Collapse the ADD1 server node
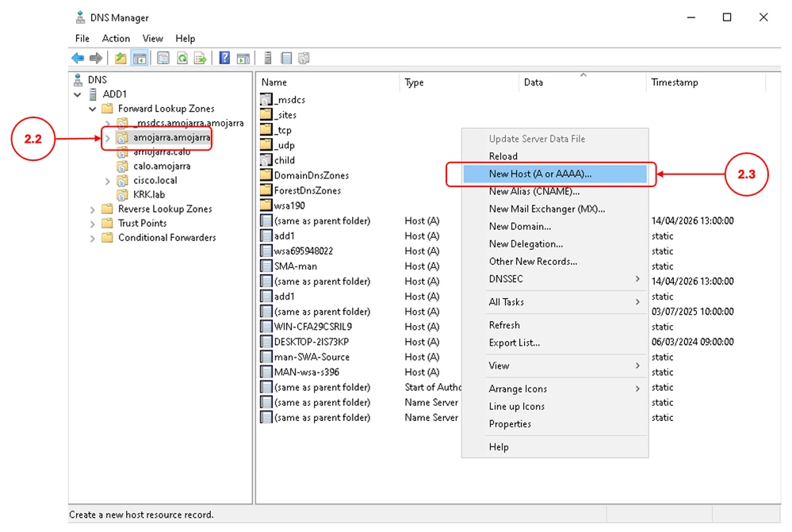 [x=77, y=94]
